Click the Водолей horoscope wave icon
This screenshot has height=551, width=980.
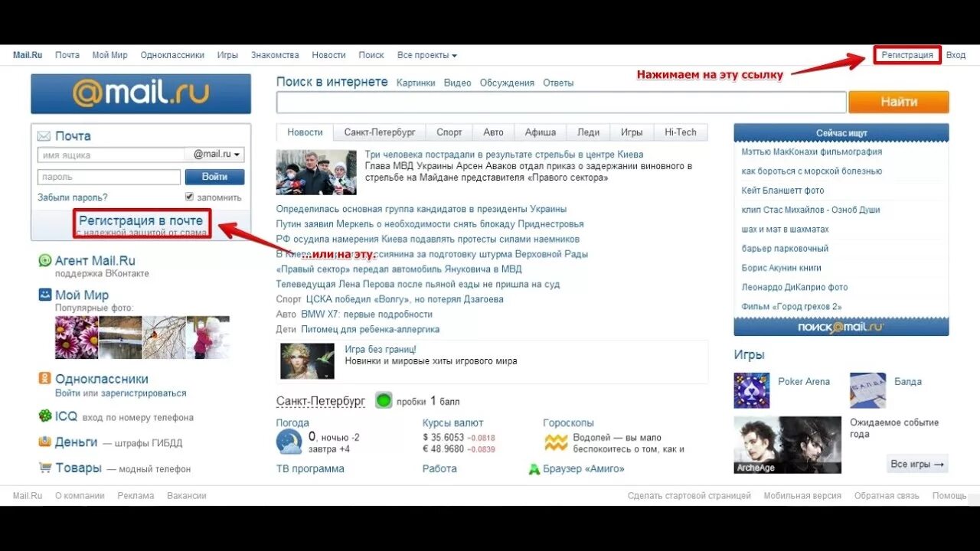coord(556,442)
